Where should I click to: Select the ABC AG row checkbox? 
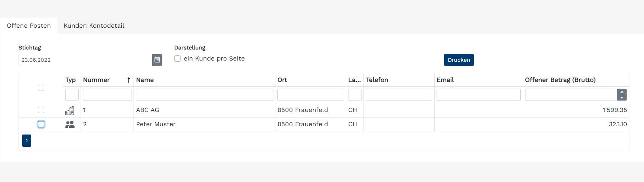41,110
